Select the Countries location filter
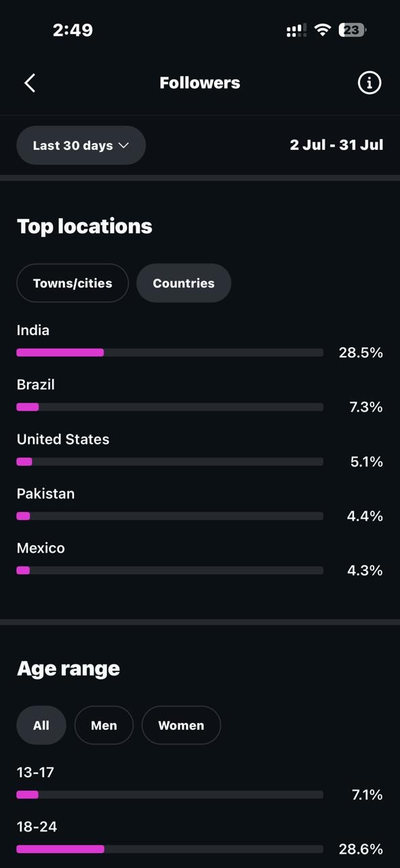Image resolution: width=400 pixels, height=868 pixels. click(x=184, y=283)
